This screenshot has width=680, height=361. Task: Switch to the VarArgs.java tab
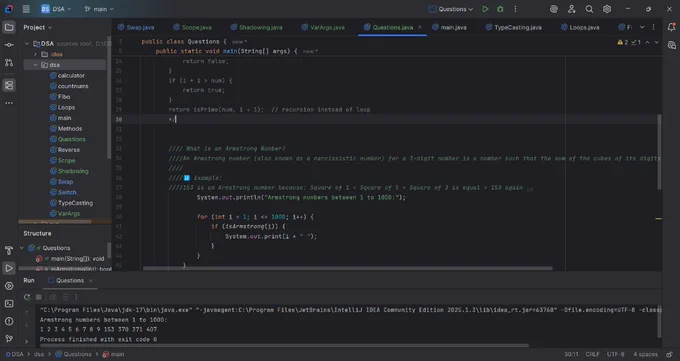click(323, 27)
